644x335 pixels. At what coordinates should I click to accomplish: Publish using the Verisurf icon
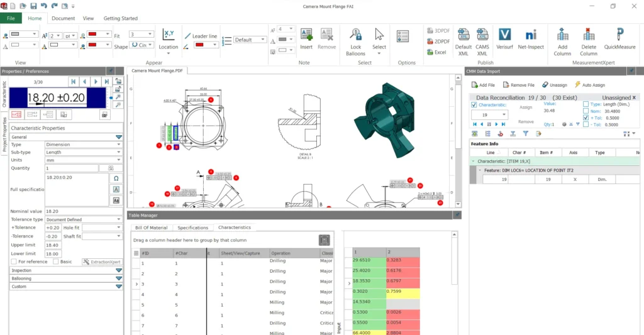(x=504, y=35)
